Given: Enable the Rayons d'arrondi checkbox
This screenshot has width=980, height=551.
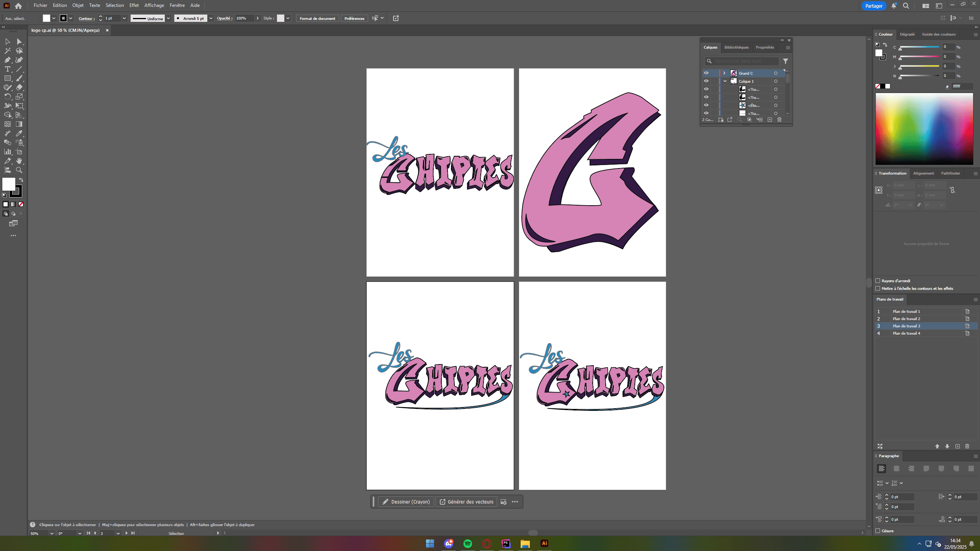Looking at the screenshot, I should [878, 281].
